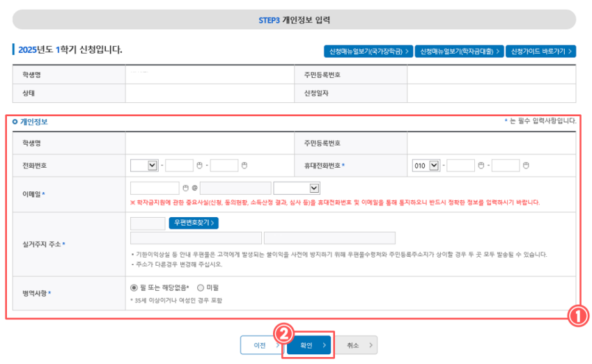The height and width of the screenshot is (364, 592).
Task: Open the email domain dropdown
Action: pos(297,188)
